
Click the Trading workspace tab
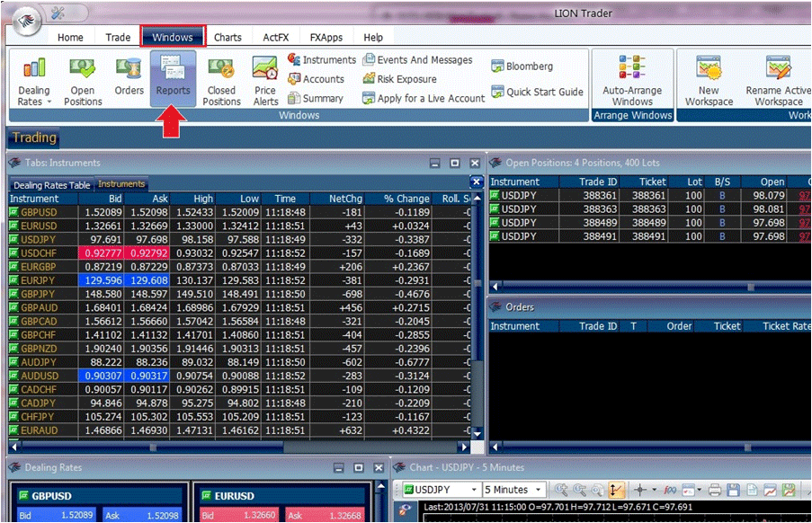(x=34, y=137)
